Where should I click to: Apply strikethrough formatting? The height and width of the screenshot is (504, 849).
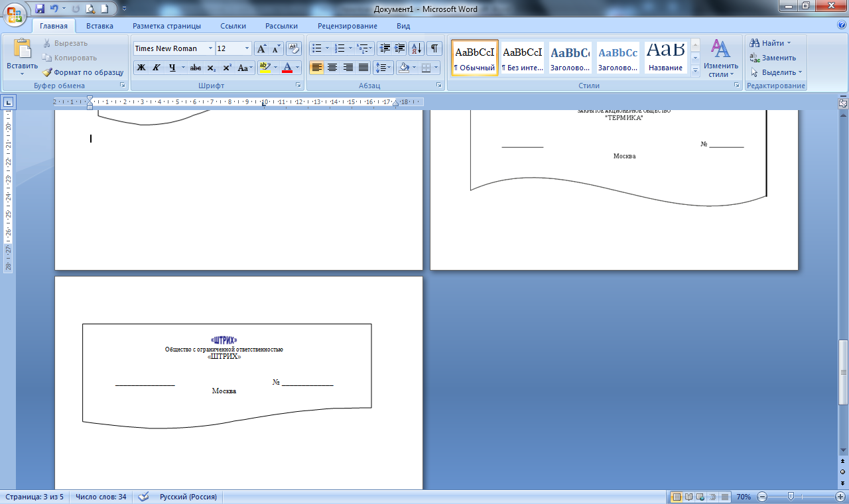[195, 68]
